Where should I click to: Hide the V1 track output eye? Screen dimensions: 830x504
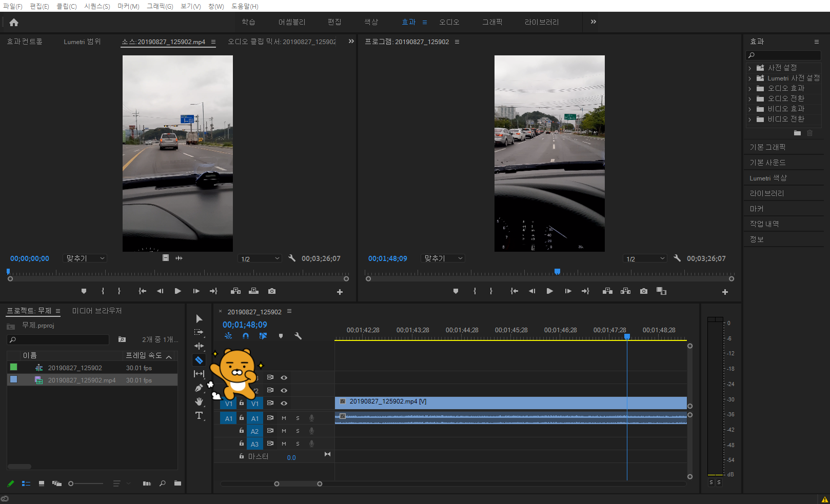284,403
